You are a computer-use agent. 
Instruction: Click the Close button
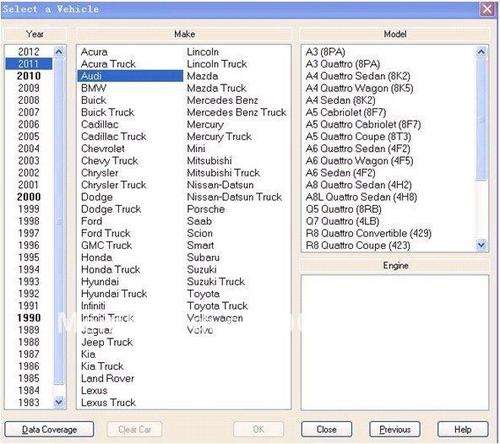click(326, 430)
